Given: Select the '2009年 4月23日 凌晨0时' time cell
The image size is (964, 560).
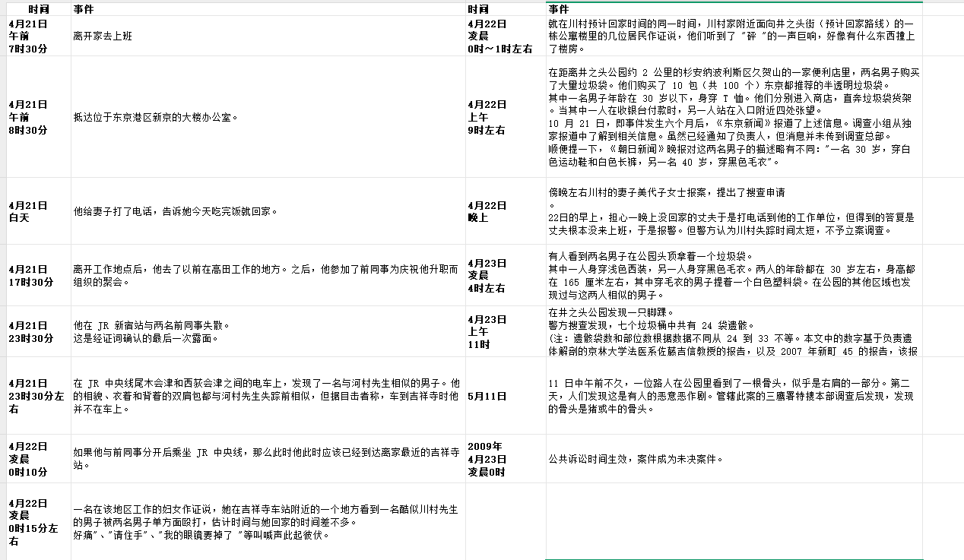Looking at the screenshot, I should click(x=505, y=459).
